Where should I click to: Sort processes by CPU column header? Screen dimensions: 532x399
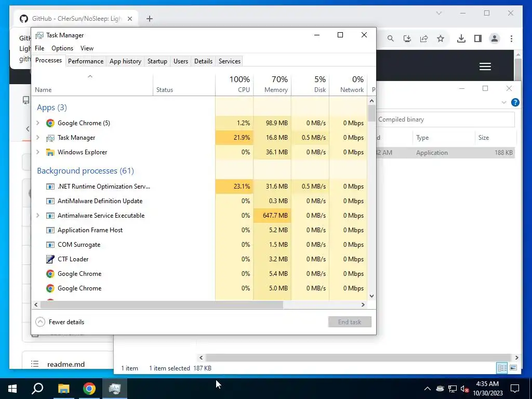(x=234, y=84)
